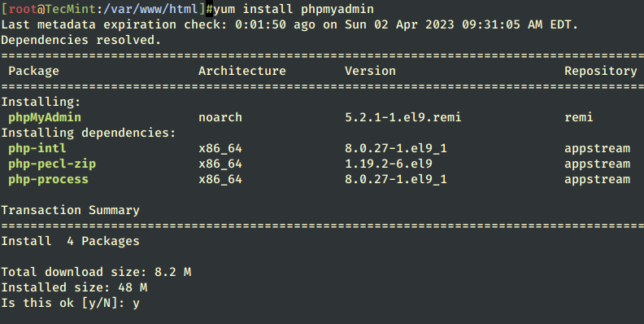Click 'appstream' in the php-intl row

click(597, 148)
